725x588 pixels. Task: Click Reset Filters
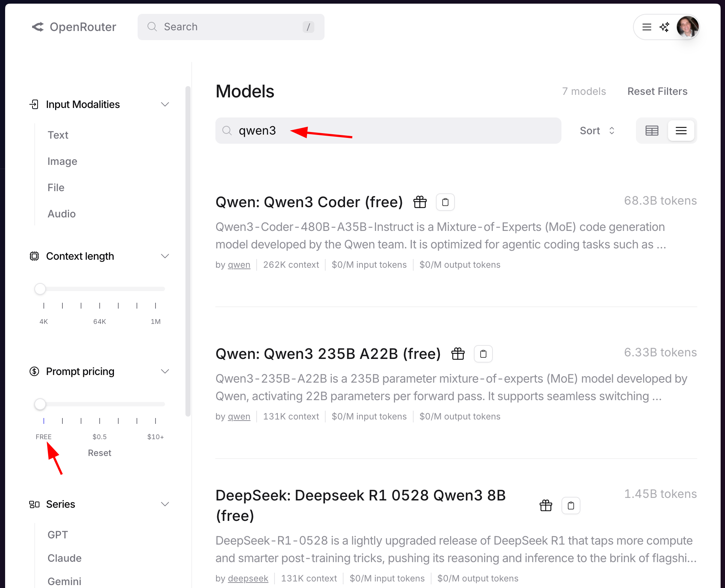[657, 91]
